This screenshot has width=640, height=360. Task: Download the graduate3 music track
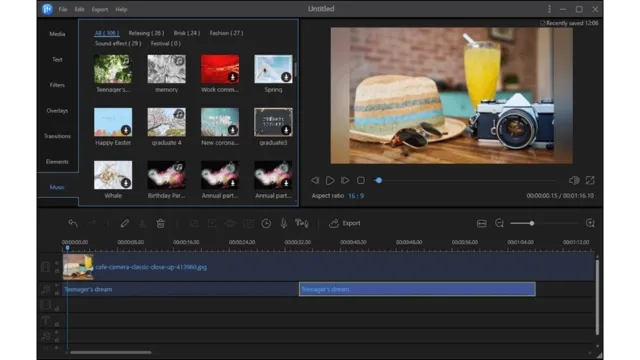pyautogui.click(x=286, y=130)
